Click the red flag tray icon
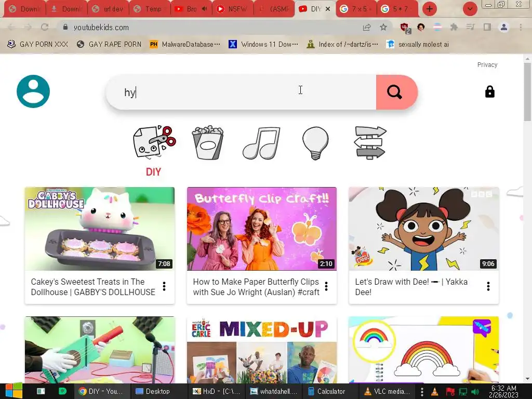The image size is (532, 399). [450, 392]
